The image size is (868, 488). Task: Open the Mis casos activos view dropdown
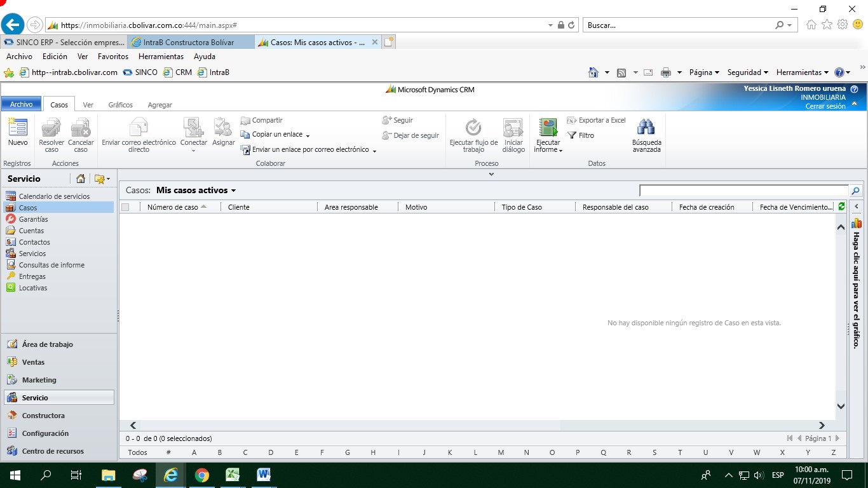[233, 191]
